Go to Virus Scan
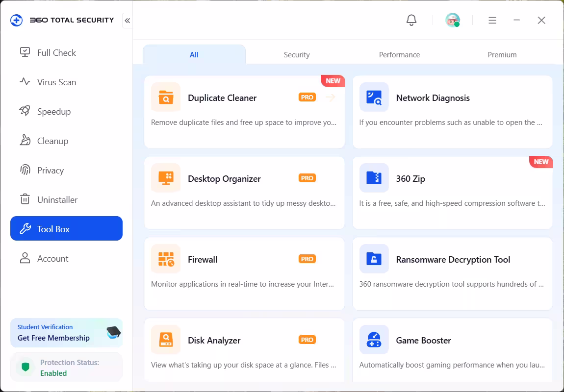 point(66,82)
